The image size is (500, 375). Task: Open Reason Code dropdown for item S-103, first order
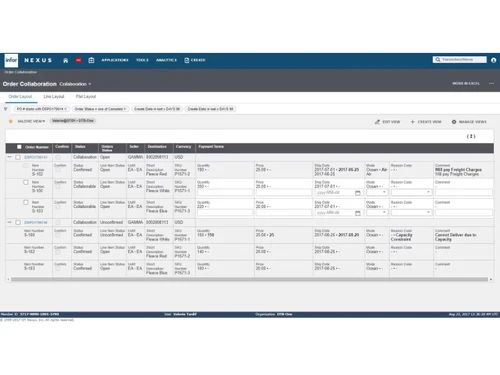tap(411, 213)
